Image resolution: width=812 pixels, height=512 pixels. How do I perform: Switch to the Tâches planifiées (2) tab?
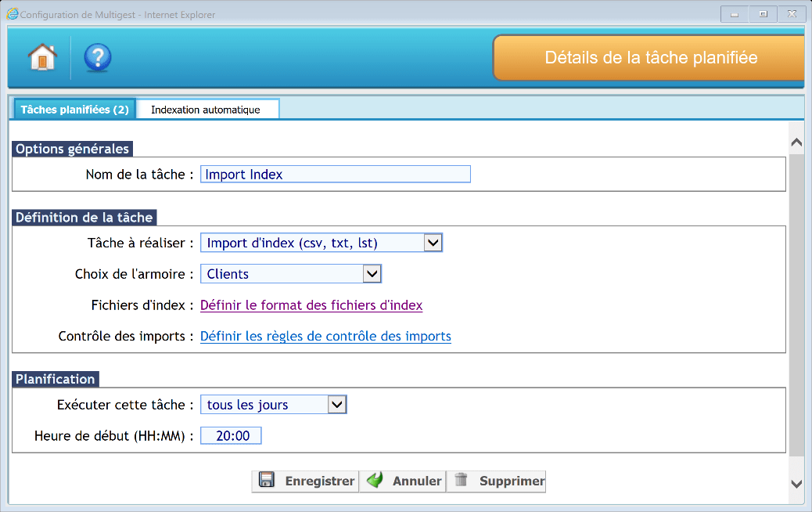click(x=74, y=110)
